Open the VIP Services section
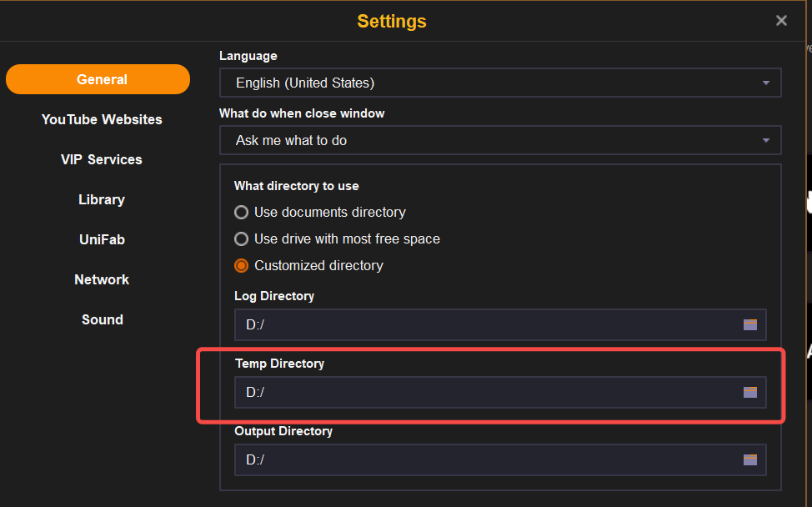The height and width of the screenshot is (507, 812). 102,159
